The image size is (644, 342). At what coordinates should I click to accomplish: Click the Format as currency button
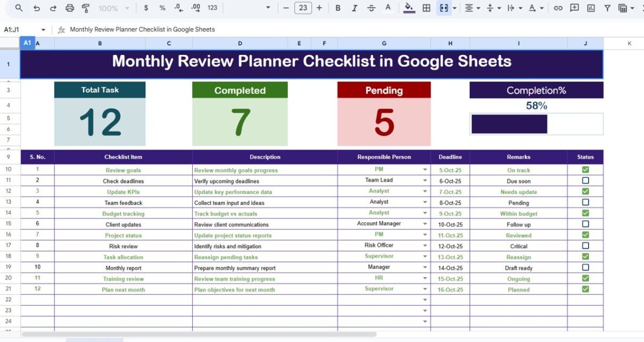(146, 8)
